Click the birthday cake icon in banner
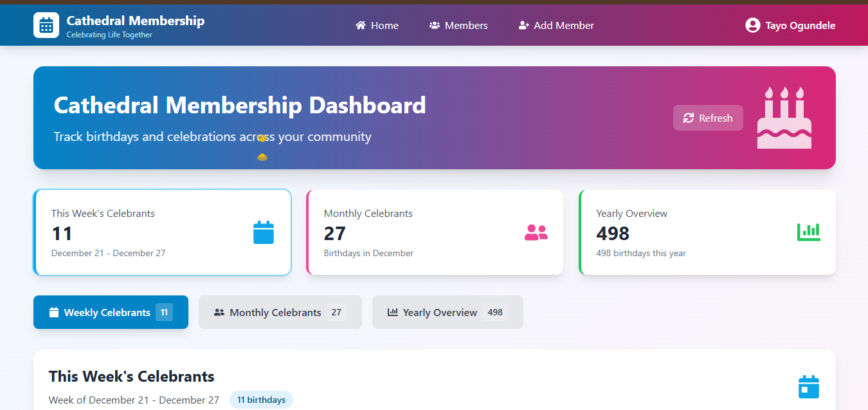This screenshot has width=868, height=410. pos(784,118)
